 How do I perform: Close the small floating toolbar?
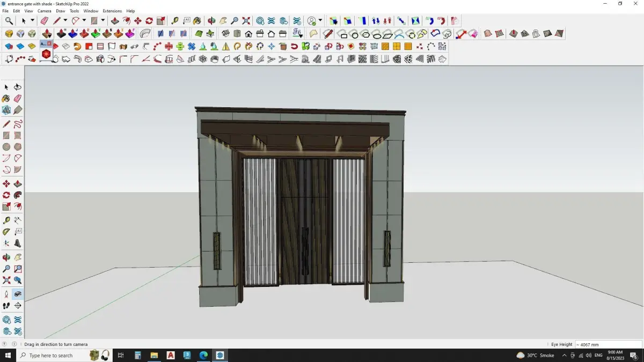(x=49, y=43)
